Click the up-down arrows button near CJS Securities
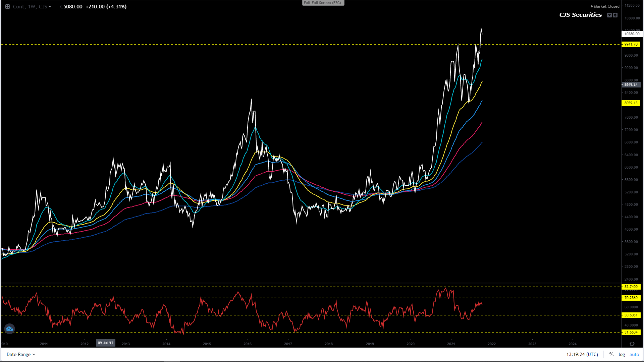 point(615,15)
